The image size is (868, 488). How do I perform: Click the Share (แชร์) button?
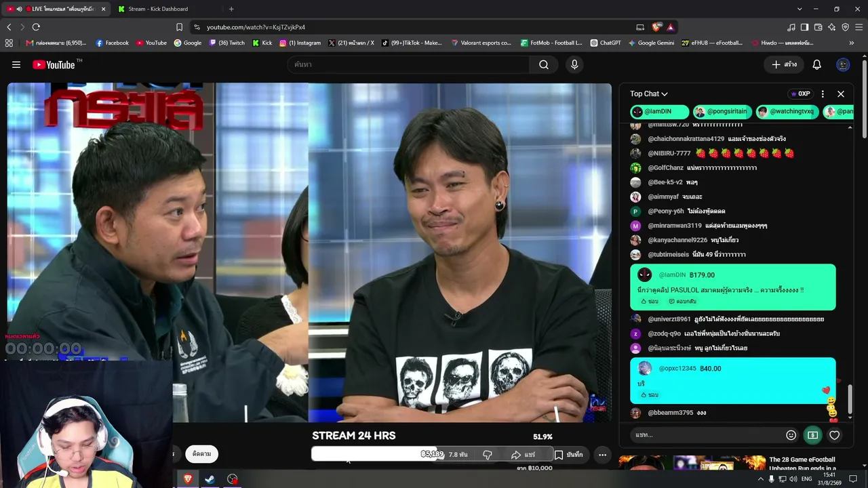[x=523, y=455]
